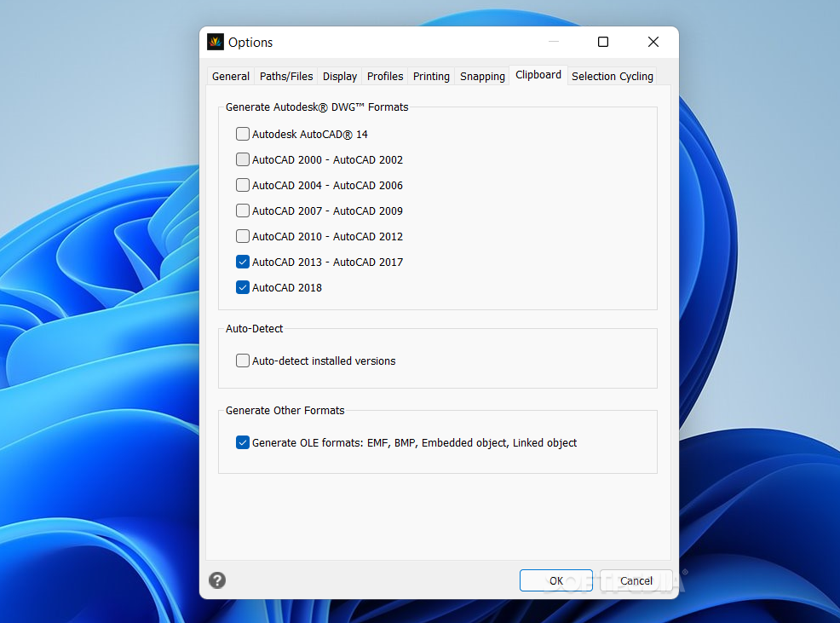840x623 pixels.
Task: Open the Snapping tab
Action: (x=482, y=76)
